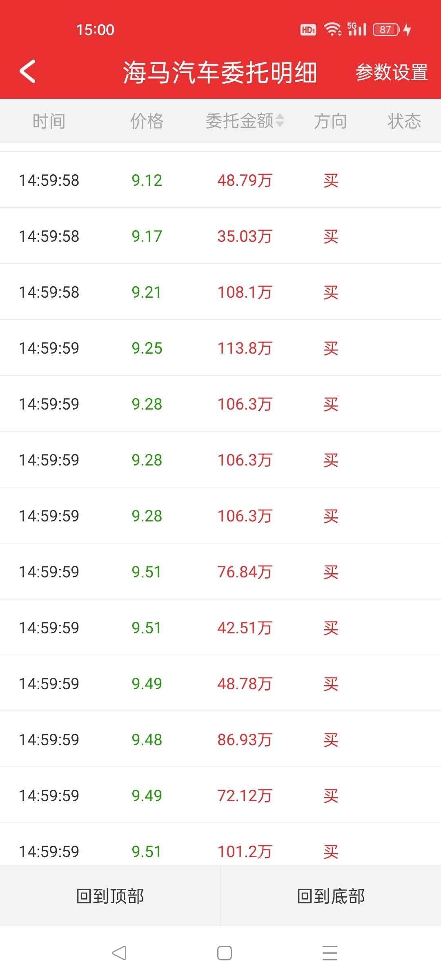Tap the 方向 column header
Image resolution: width=441 pixels, height=980 pixels.
coord(330,121)
